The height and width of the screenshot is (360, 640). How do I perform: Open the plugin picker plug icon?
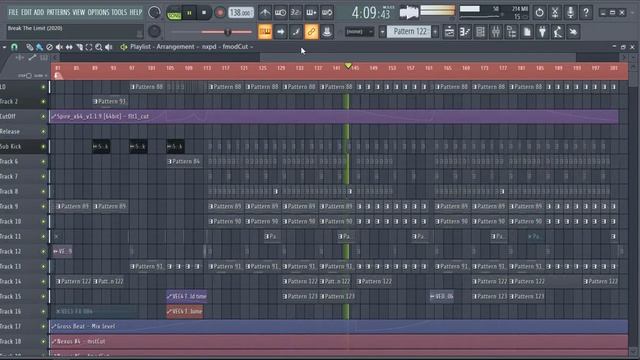click(542, 32)
